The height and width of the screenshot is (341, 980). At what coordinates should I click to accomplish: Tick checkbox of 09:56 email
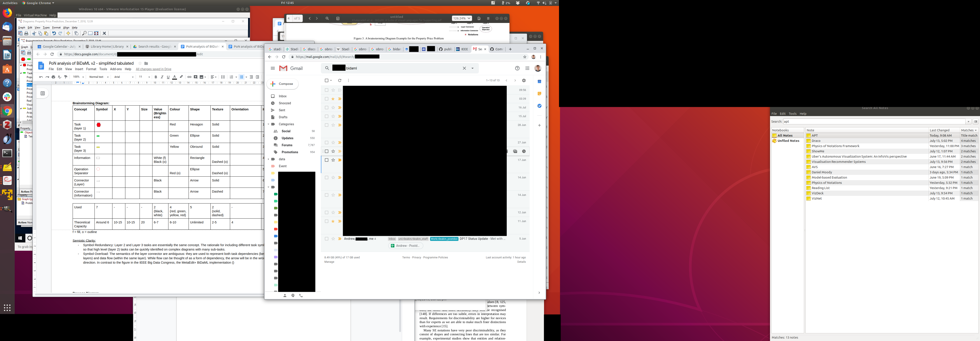click(x=326, y=90)
